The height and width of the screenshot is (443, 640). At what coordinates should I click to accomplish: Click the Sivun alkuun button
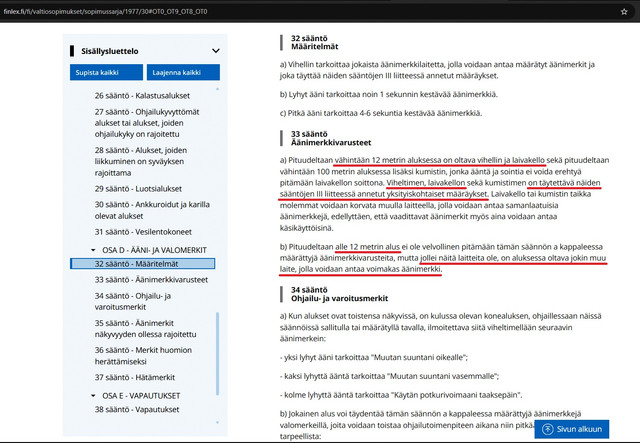click(x=571, y=429)
